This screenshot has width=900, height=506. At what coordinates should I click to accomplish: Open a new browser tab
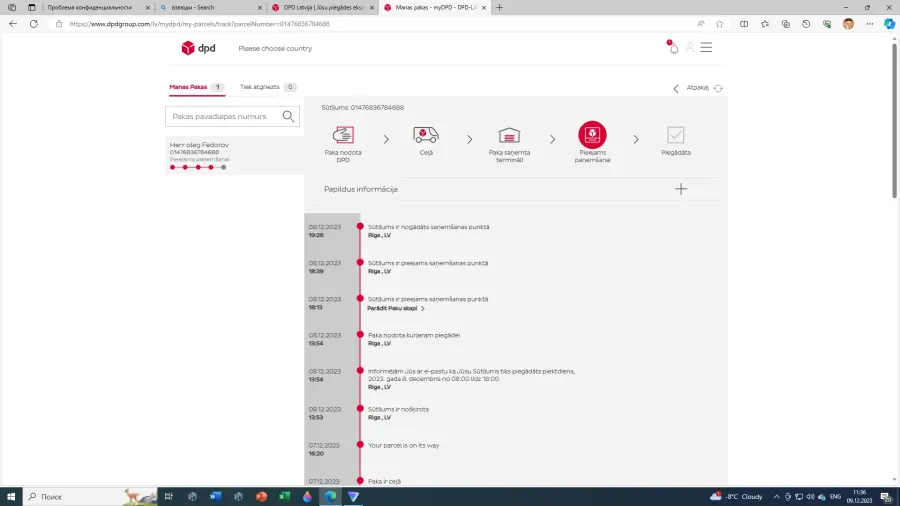coord(499,7)
